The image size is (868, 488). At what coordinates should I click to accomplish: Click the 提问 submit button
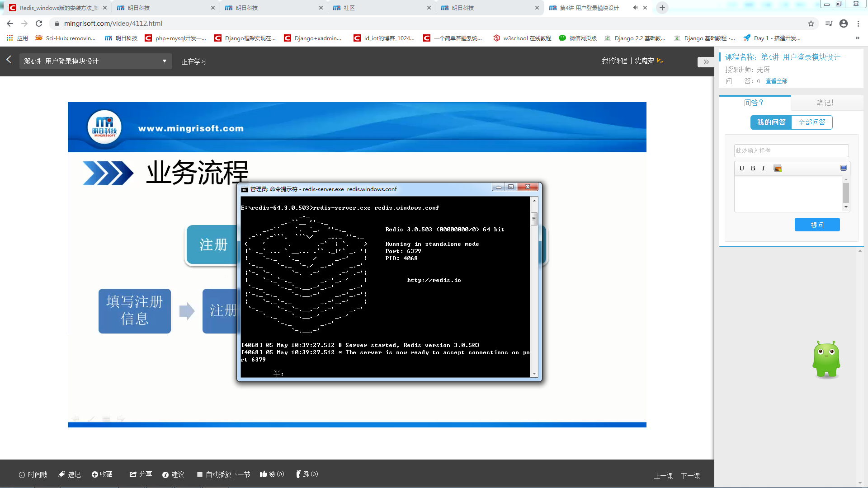(817, 225)
